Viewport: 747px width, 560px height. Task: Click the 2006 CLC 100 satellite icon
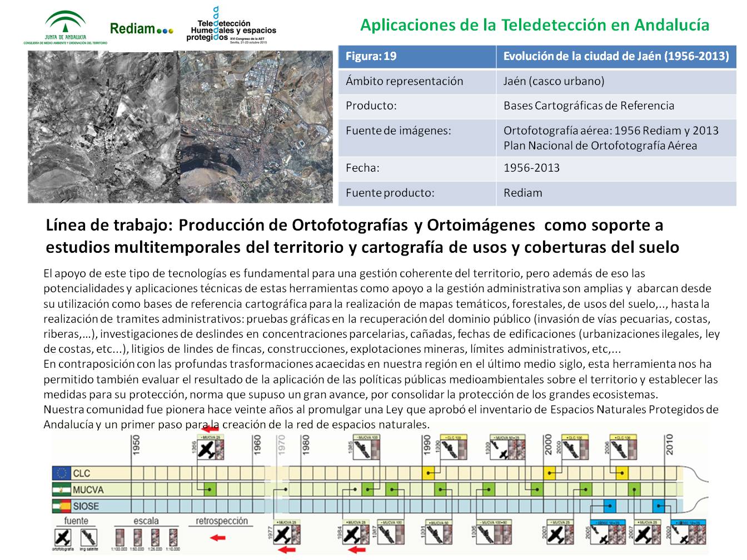pos(623,447)
